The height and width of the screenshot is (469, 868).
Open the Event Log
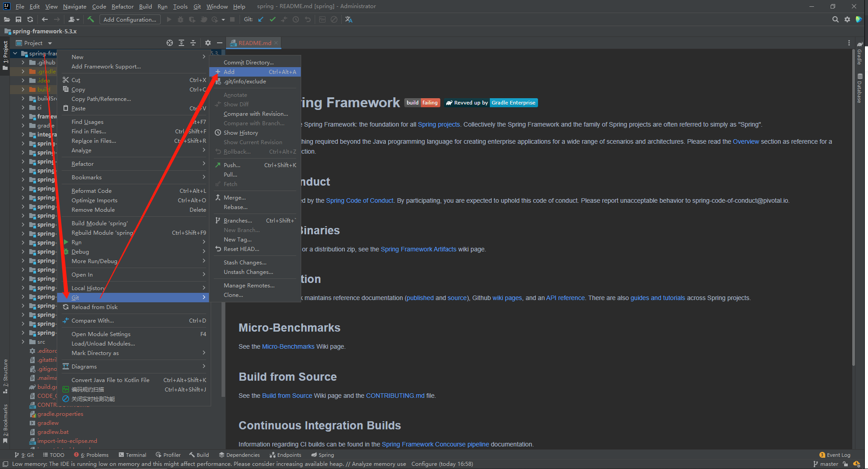pos(835,455)
